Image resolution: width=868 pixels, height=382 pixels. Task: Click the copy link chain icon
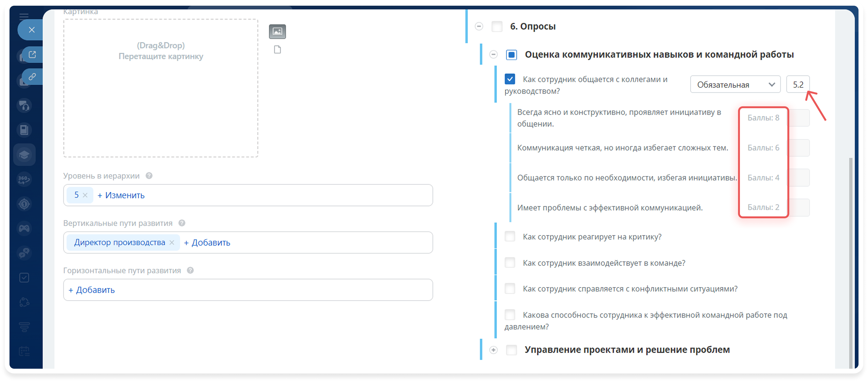(32, 77)
